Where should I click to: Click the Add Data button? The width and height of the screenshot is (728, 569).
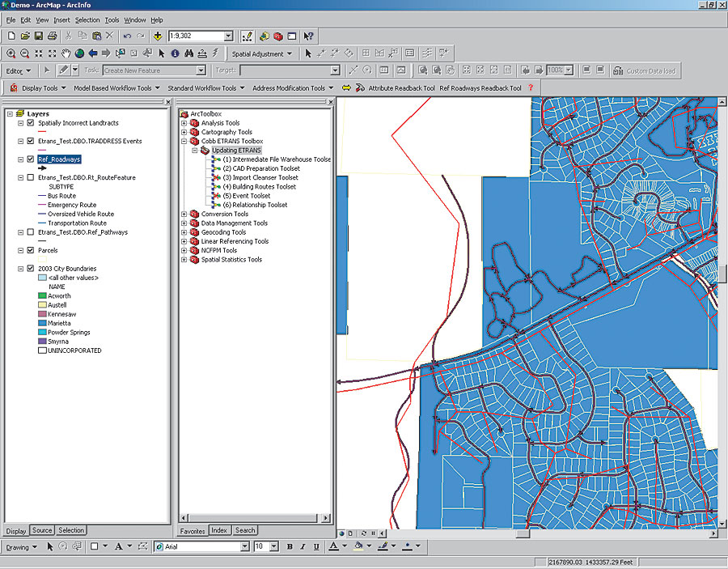coord(157,36)
